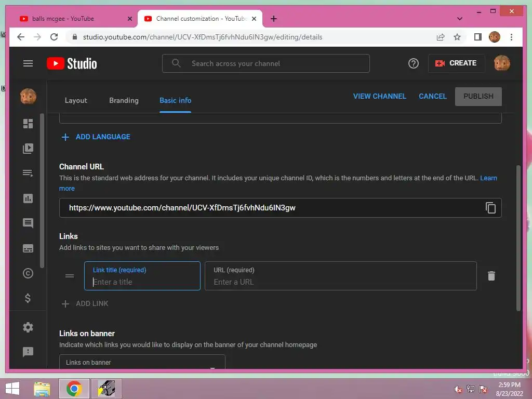The width and height of the screenshot is (532, 399).
Task: Bookmark this page with the star icon
Action: tap(457, 37)
